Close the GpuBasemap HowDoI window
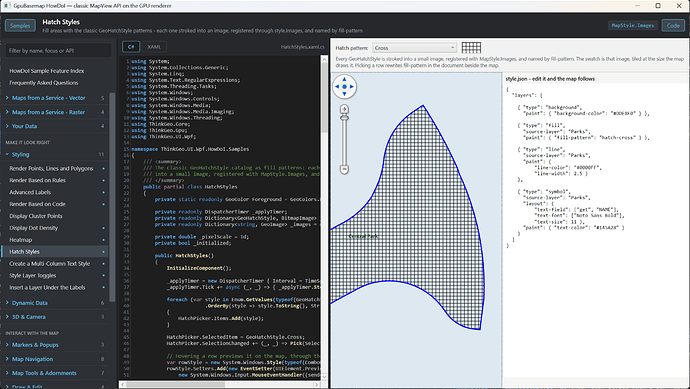 pyautogui.click(x=679, y=6)
